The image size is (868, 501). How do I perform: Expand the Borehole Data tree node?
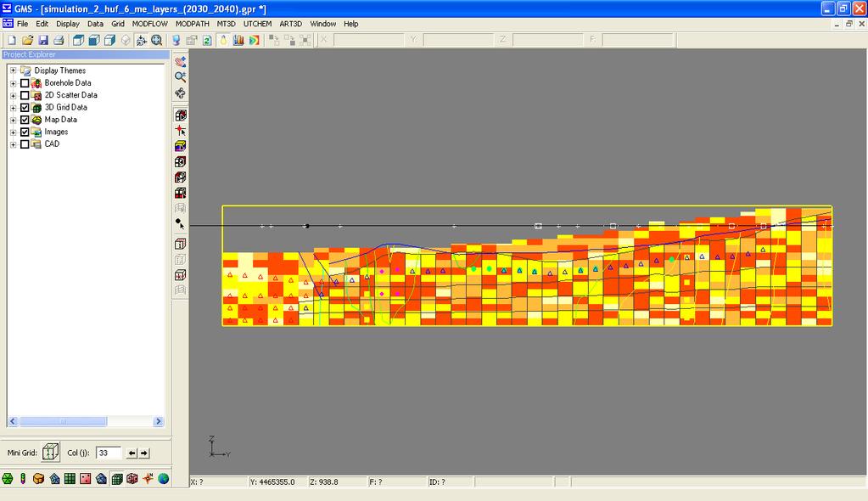14,83
